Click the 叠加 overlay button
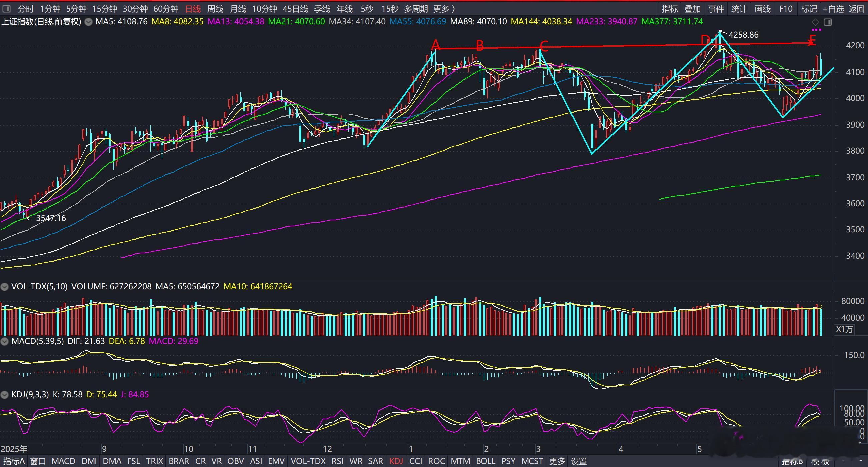This screenshot has width=868, height=467. (693, 9)
